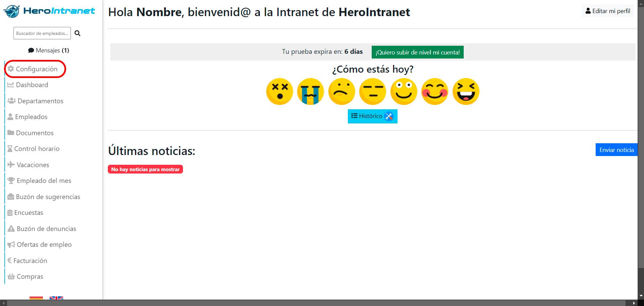The width and height of the screenshot is (644, 306).
Task: Select the laughing mood emoji
Action: (x=466, y=91)
